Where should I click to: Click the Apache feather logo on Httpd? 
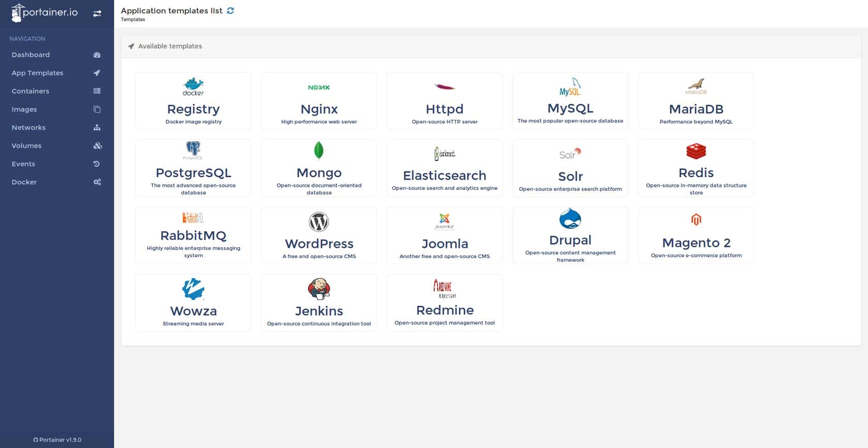tap(444, 87)
